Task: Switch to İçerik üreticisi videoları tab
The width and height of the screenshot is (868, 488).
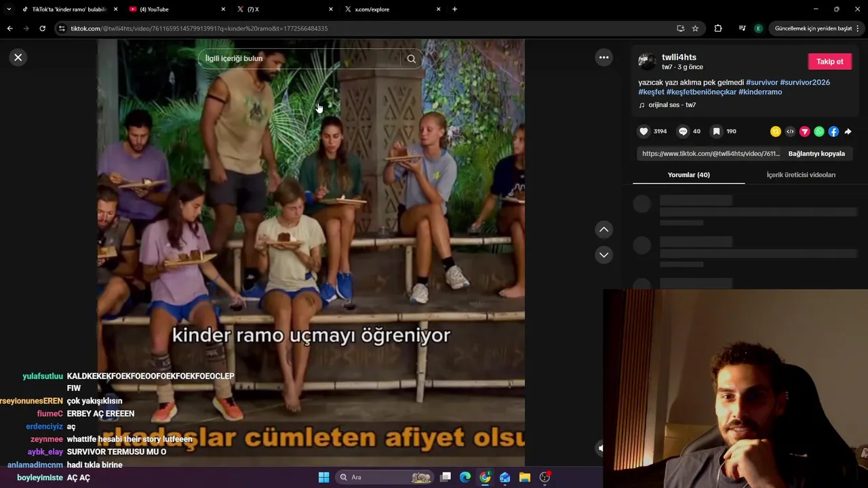Action: pos(801,175)
